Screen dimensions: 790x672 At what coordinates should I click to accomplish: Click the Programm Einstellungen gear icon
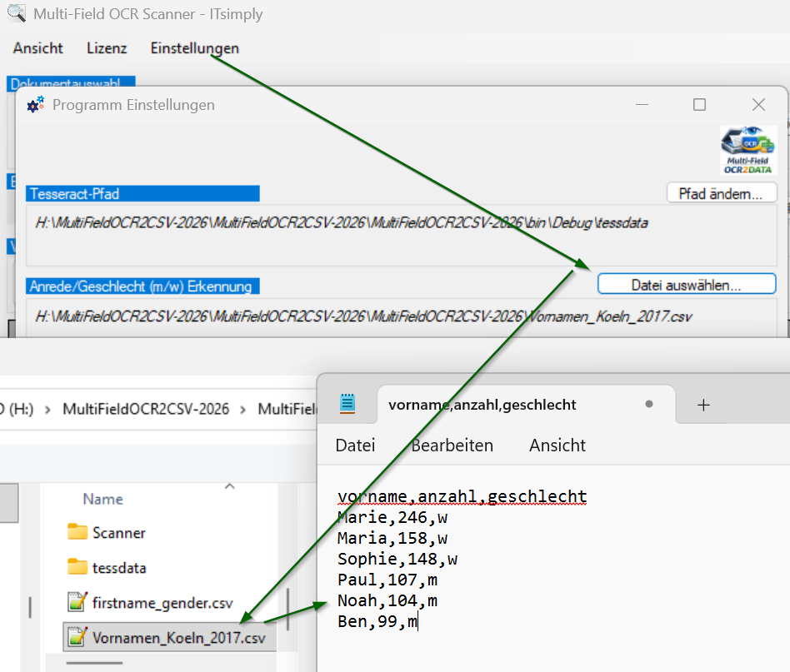35,105
